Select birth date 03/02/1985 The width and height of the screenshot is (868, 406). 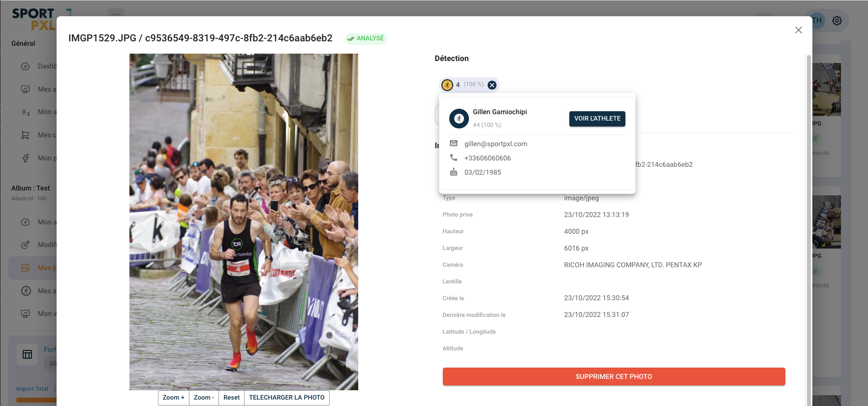point(483,172)
